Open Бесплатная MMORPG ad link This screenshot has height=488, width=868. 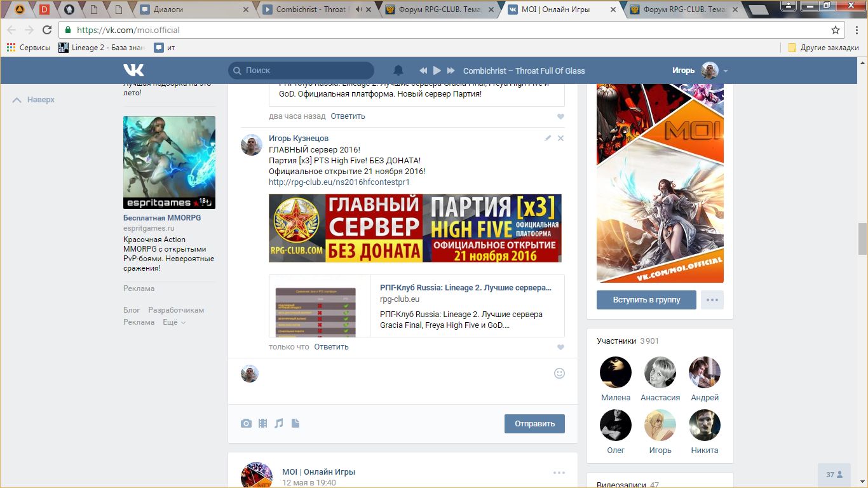coord(162,218)
